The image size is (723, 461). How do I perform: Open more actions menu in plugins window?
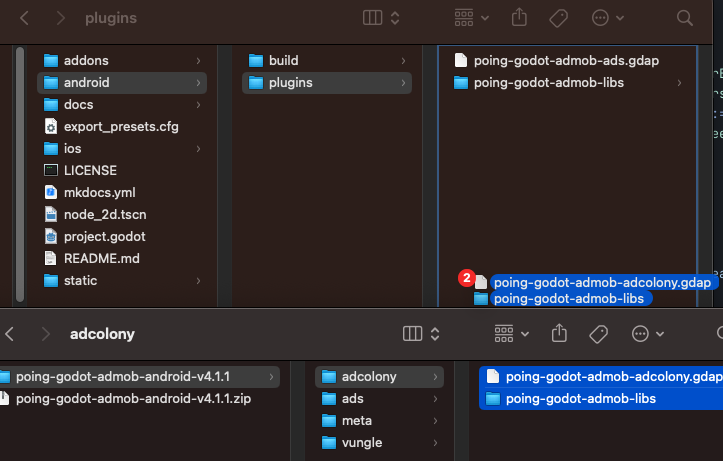tap(607, 18)
